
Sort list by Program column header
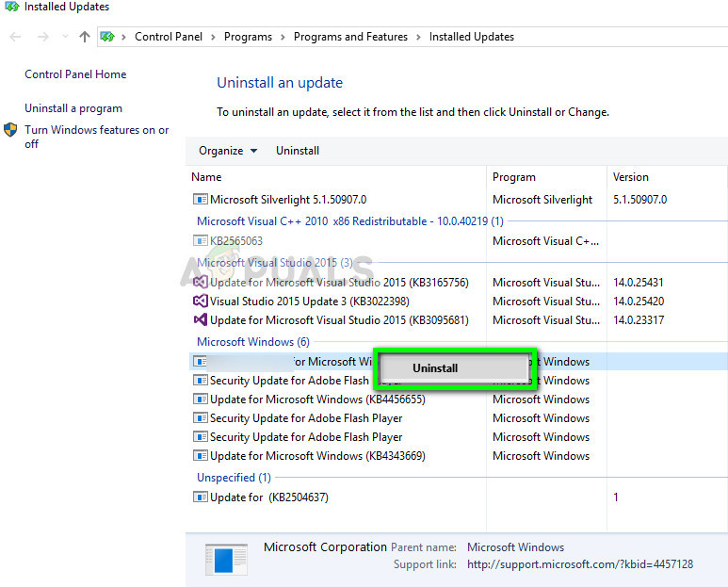tap(514, 177)
